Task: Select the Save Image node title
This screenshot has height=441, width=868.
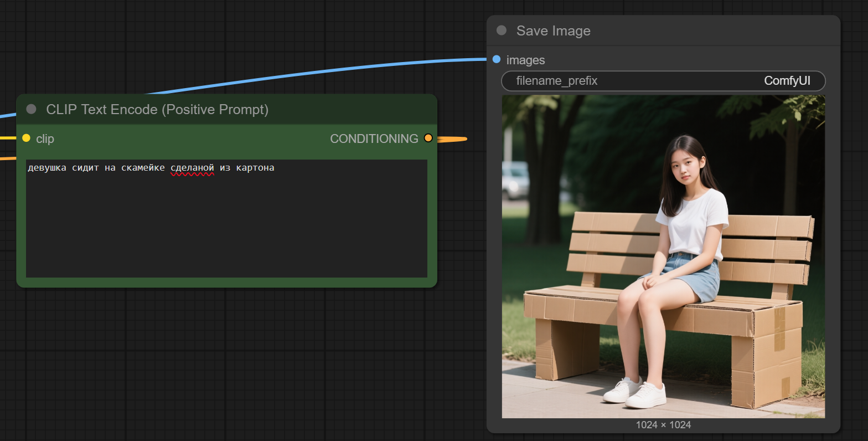Action: click(554, 31)
